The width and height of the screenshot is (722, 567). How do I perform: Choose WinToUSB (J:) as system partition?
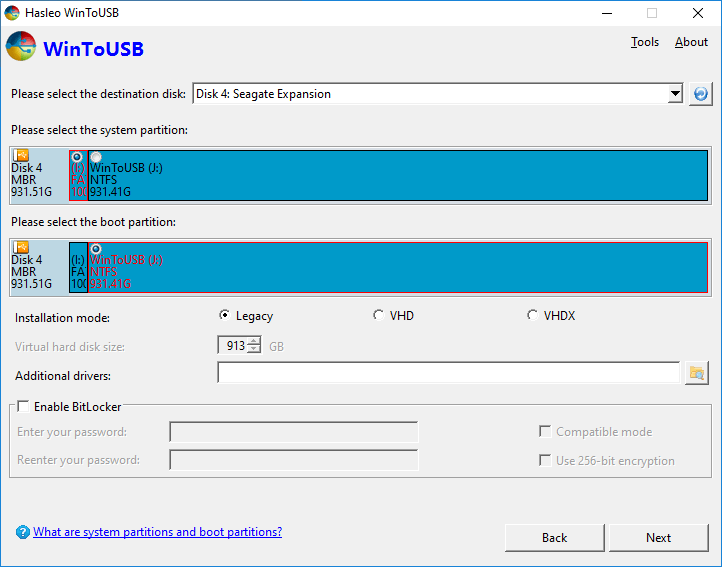click(x=96, y=157)
